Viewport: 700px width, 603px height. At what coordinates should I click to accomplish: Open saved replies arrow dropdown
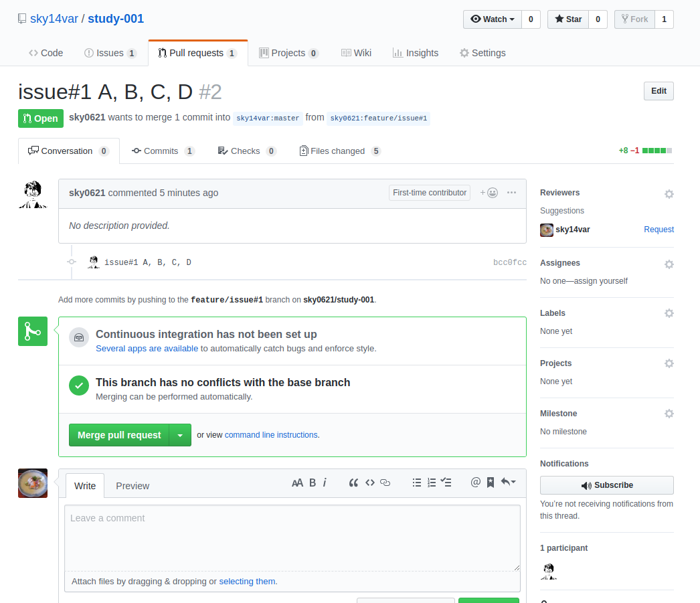tap(508, 482)
